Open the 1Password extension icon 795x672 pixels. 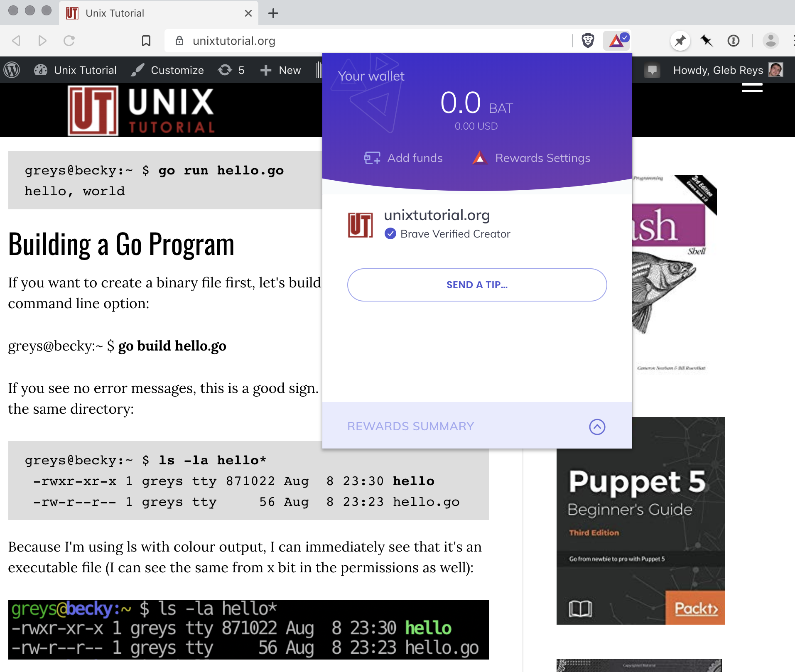734,41
